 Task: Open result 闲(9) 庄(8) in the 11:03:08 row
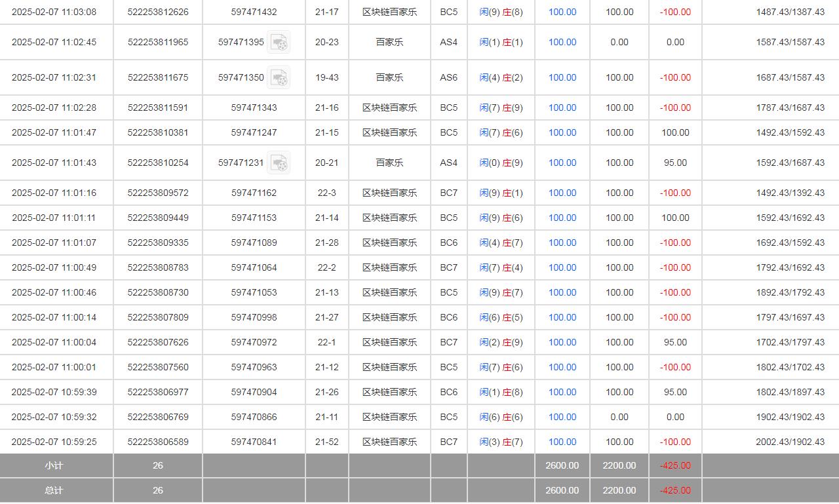[x=501, y=12]
